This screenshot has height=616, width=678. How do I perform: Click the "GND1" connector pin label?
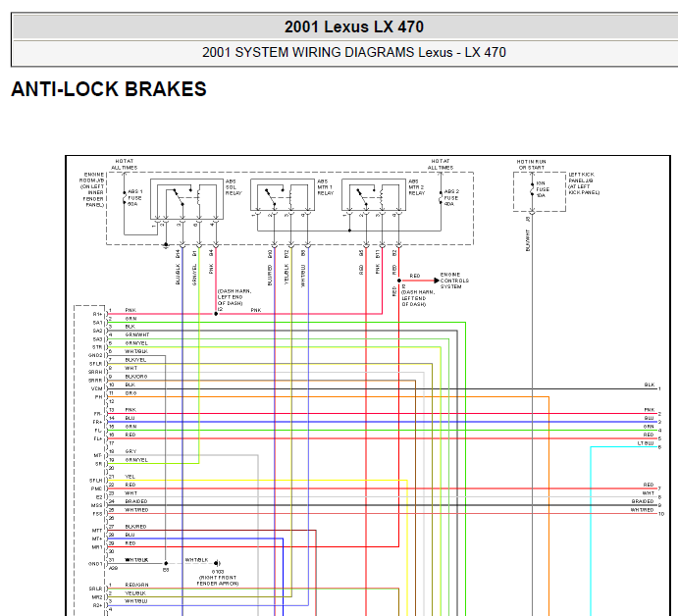[x=95, y=564]
